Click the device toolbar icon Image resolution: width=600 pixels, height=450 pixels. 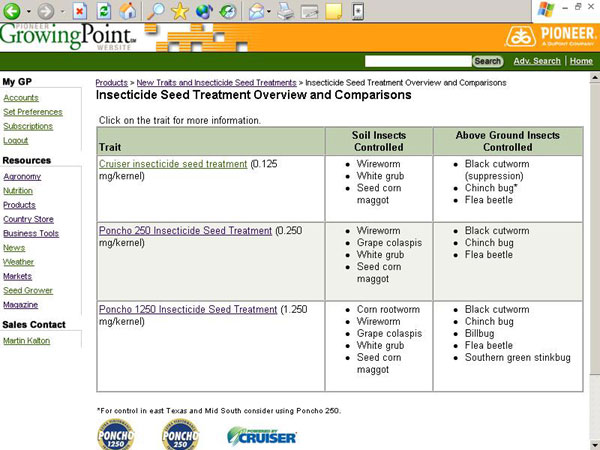coord(358,11)
